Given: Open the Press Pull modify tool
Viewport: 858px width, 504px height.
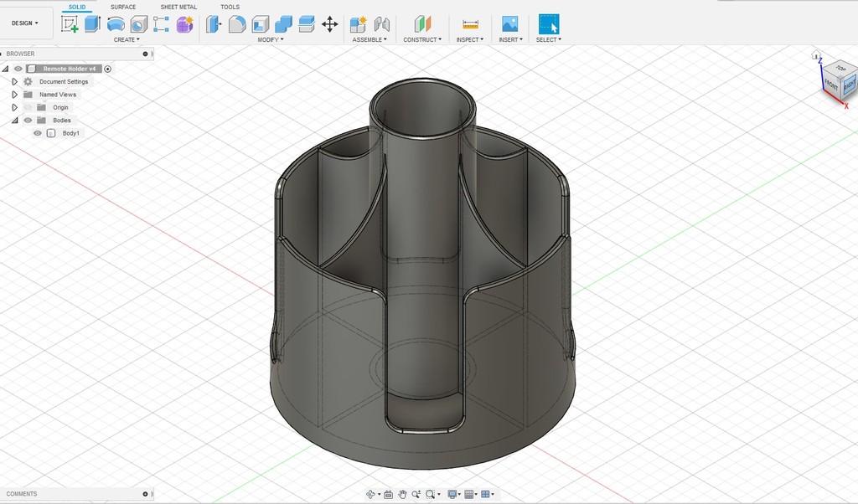Looking at the screenshot, I should (213, 23).
